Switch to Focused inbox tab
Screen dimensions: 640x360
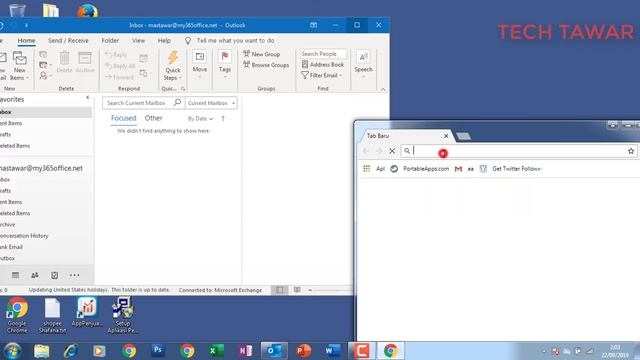(123, 118)
